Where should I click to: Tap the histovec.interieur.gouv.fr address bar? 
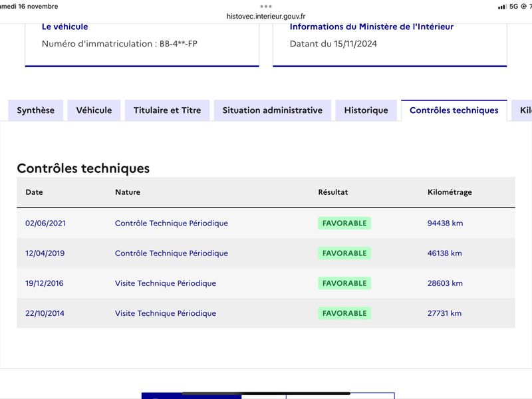click(x=266, y=16)
